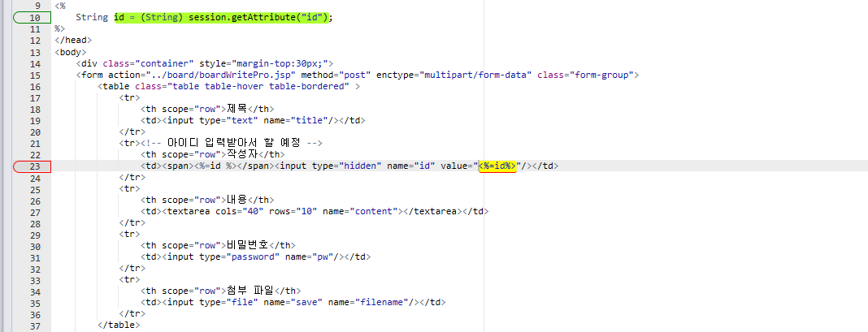This screenshot has width=868, height=332.
Task: Click the closing </table> tag
Action: [119, 326]
